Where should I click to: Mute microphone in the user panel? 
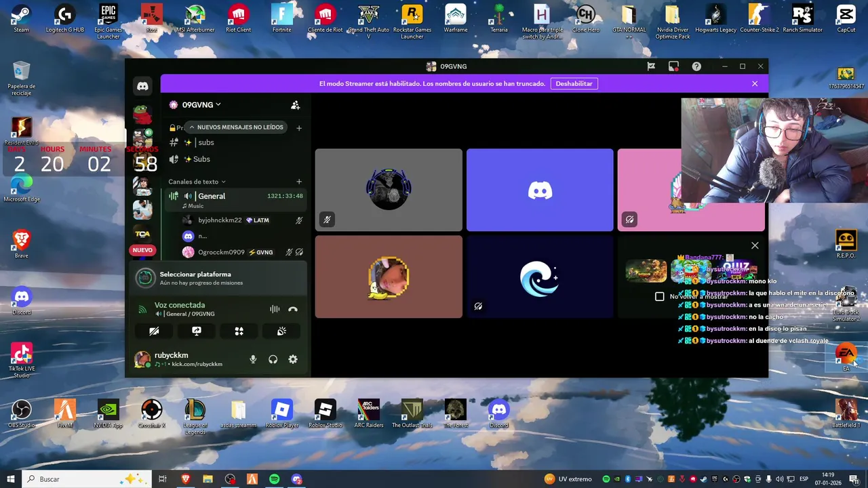(x=253, y=359)
